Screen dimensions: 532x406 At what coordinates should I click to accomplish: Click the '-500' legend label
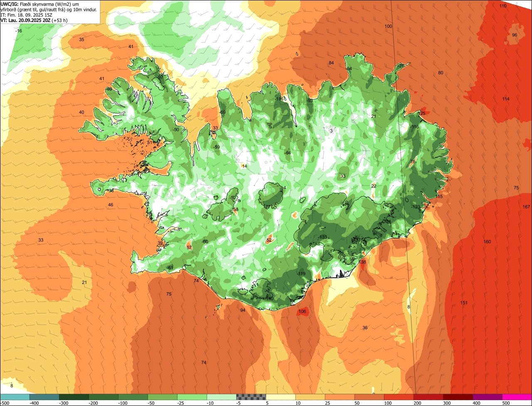(5, 403)
